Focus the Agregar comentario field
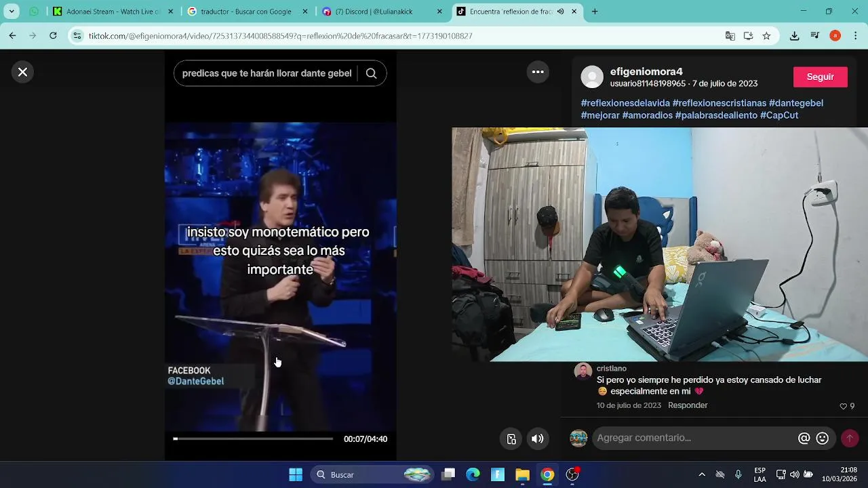Screen dimensions: 868x488 (692, 438)
